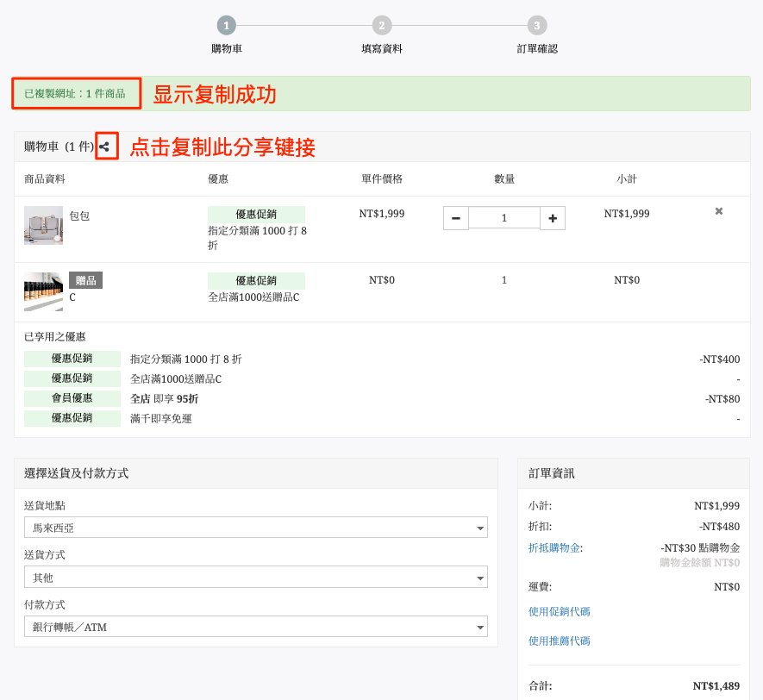
Task: Click the quantity input field
Action: [x=504, y=217]
